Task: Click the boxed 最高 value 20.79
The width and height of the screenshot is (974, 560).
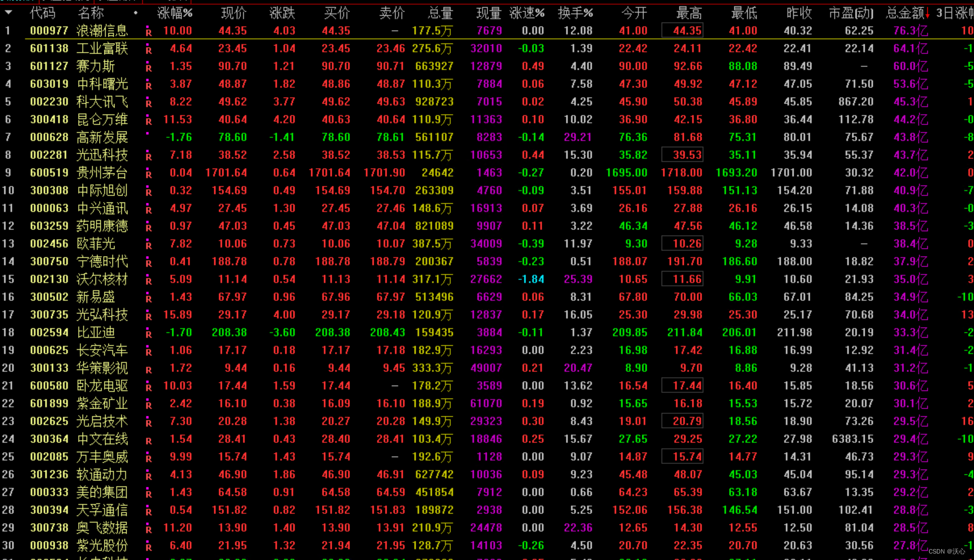Action: pyautogui.click(x=682, y=421)
